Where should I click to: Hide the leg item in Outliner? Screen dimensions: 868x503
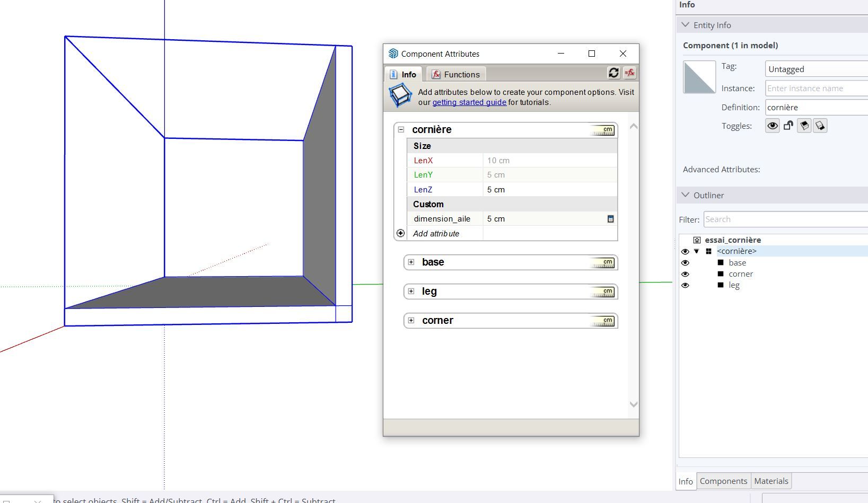(x=685, y=285)
